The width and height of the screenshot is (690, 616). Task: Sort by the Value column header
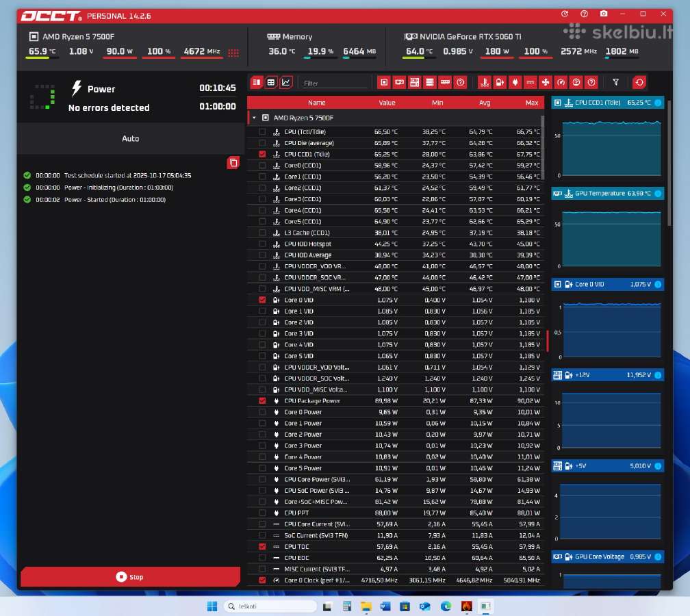[x=387, y=103]
